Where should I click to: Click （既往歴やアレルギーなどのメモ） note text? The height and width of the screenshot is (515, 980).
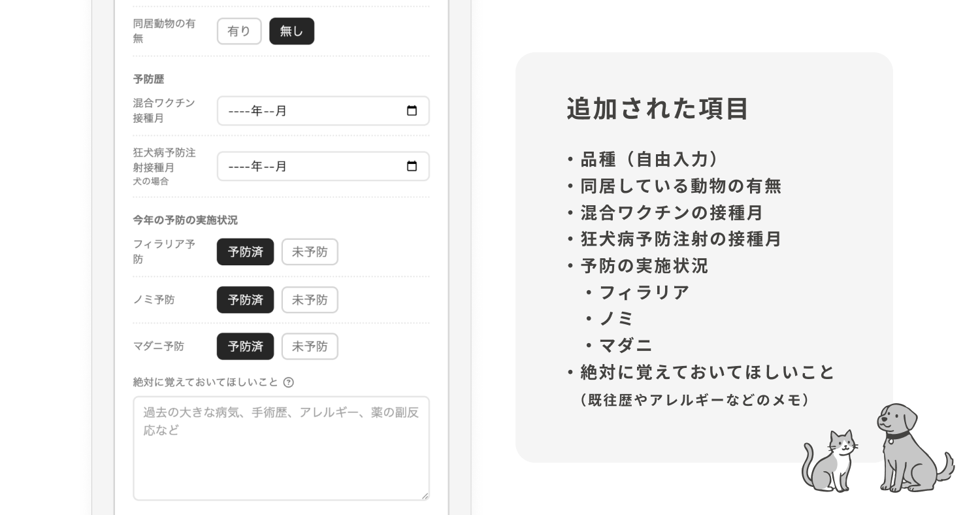695,400
